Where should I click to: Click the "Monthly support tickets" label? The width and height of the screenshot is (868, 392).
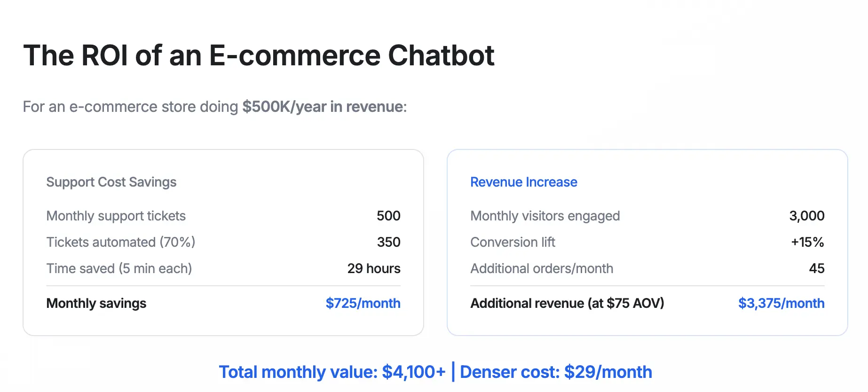tap(116, 216)
